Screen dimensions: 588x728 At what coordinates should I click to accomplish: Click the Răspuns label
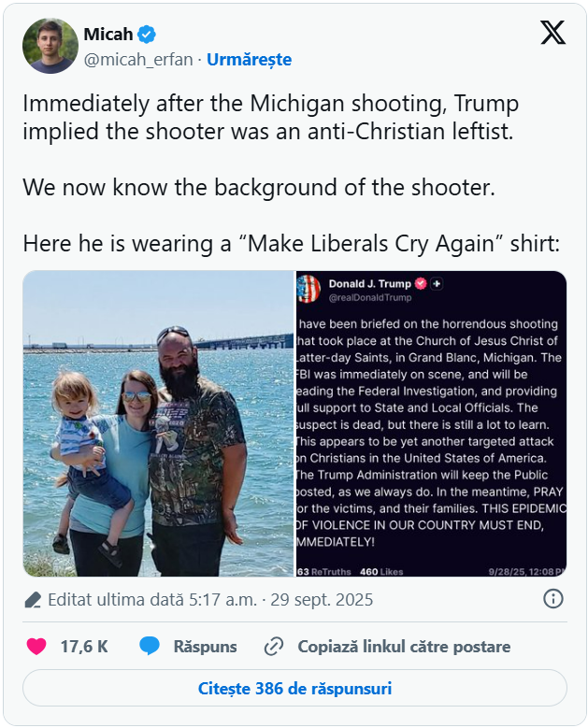pos(205,646)
